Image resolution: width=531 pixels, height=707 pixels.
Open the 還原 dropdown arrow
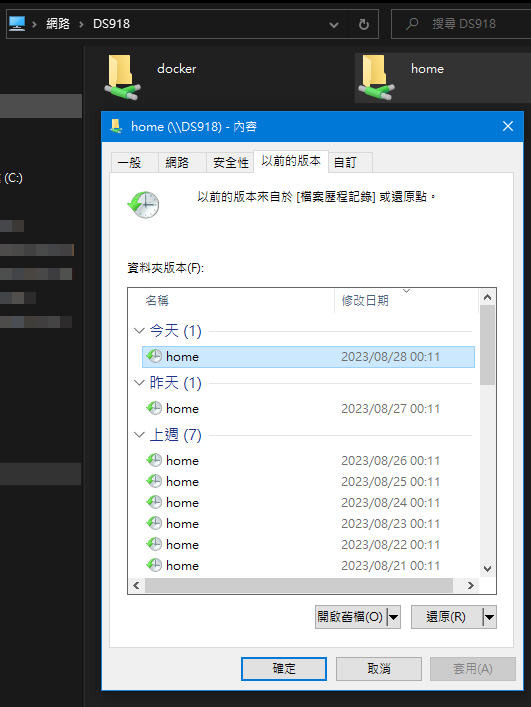pyautogui.click(x=490, y=617)
